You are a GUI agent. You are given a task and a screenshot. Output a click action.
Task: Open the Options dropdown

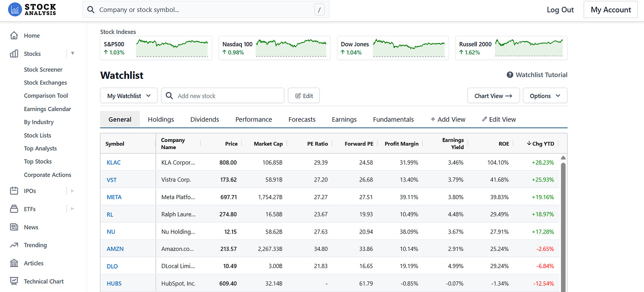(545, 96)
